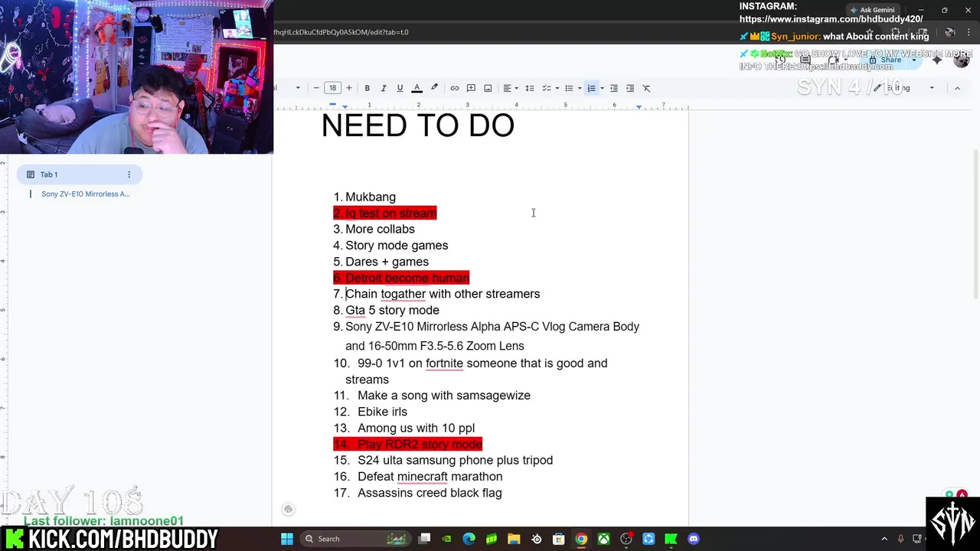Add a comment with the toolbar icon
The image size is (980, 551).
471,88
